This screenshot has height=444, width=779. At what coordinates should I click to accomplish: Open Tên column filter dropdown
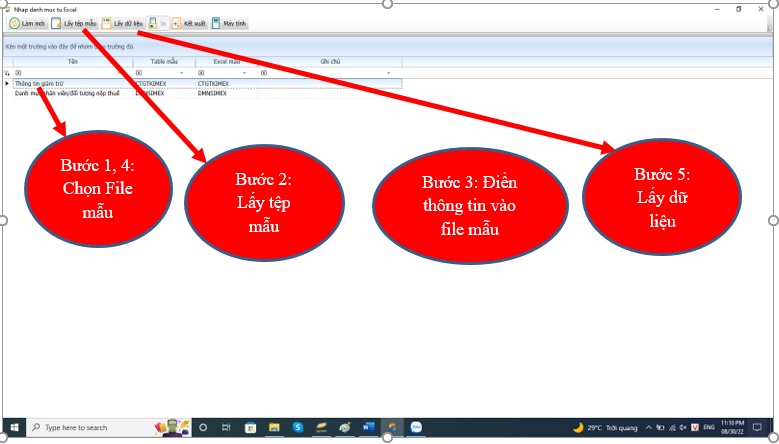pos(127,73)
